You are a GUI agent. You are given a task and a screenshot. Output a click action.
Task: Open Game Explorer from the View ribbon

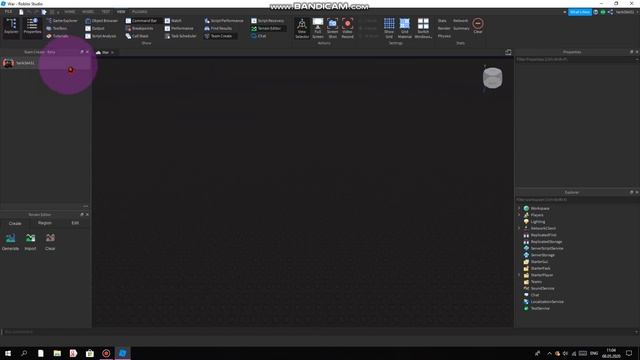coord(62,20)
